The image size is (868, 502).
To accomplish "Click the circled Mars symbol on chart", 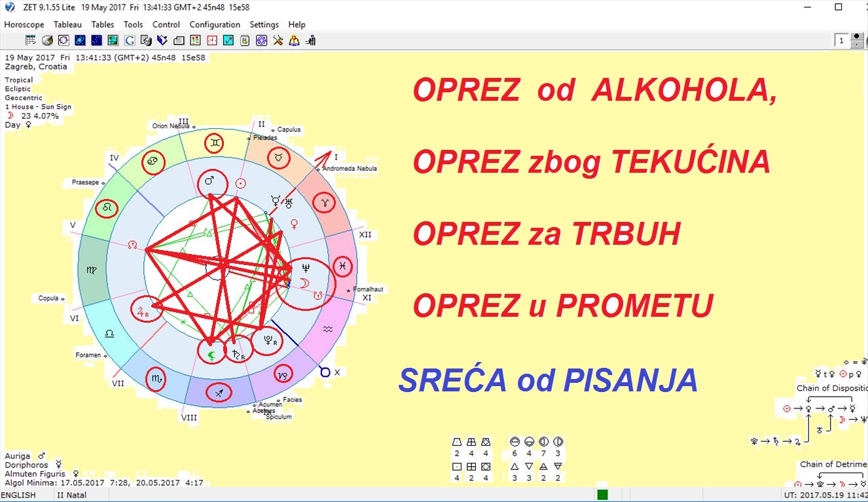I will click(212, 183).
